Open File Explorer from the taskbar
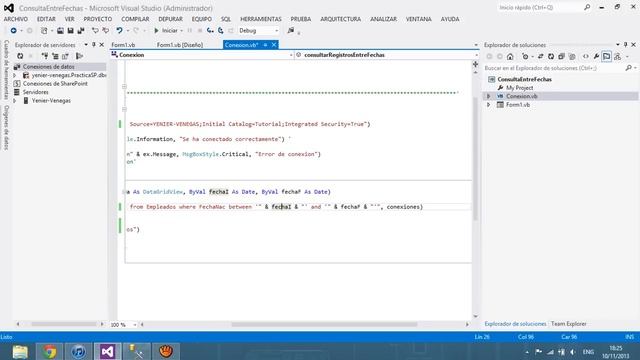 tap(20, 351)
